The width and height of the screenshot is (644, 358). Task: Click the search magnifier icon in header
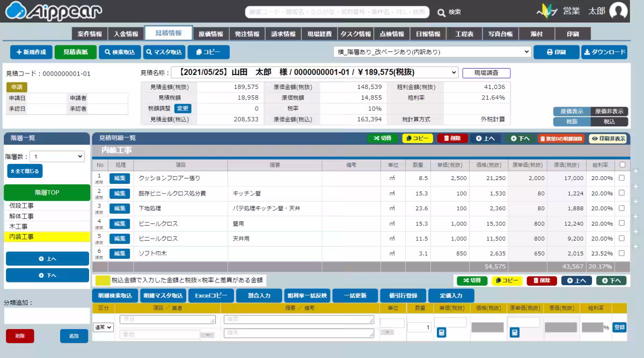441,12
